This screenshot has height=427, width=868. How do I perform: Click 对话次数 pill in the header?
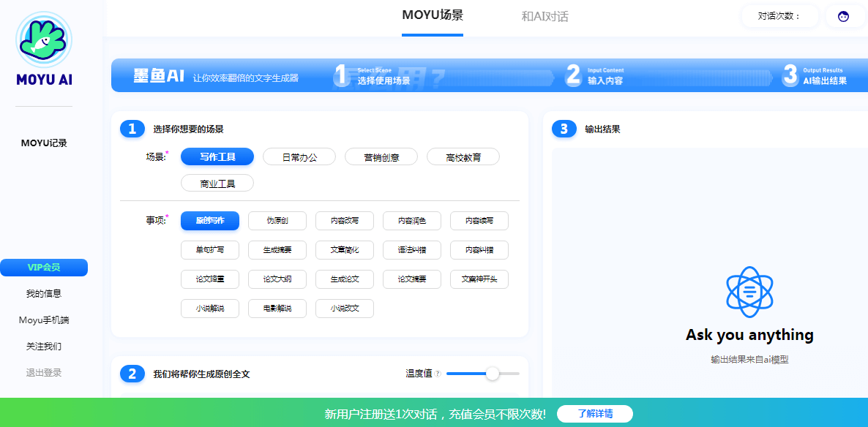[779, 15]
